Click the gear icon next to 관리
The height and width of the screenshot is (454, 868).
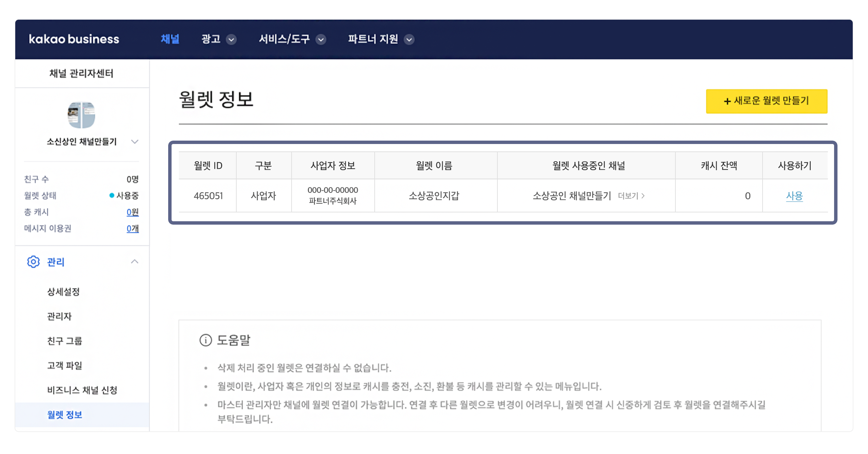click(33, 262)
